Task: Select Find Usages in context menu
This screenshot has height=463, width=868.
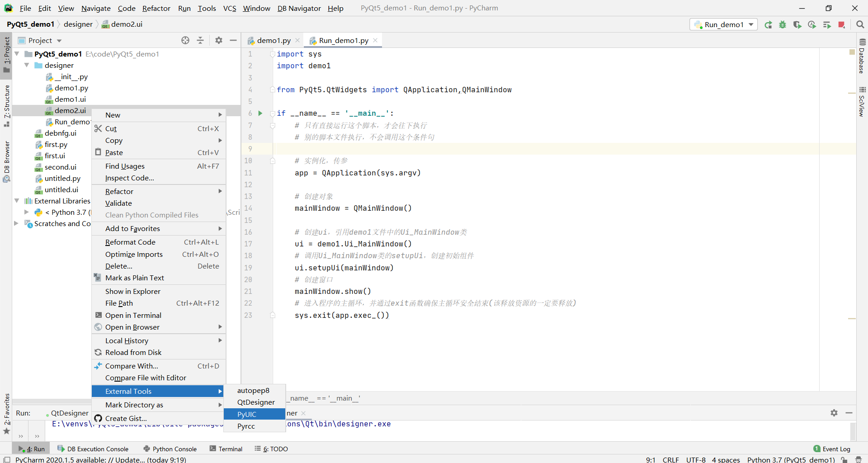Action: click(x=159, y=166)
